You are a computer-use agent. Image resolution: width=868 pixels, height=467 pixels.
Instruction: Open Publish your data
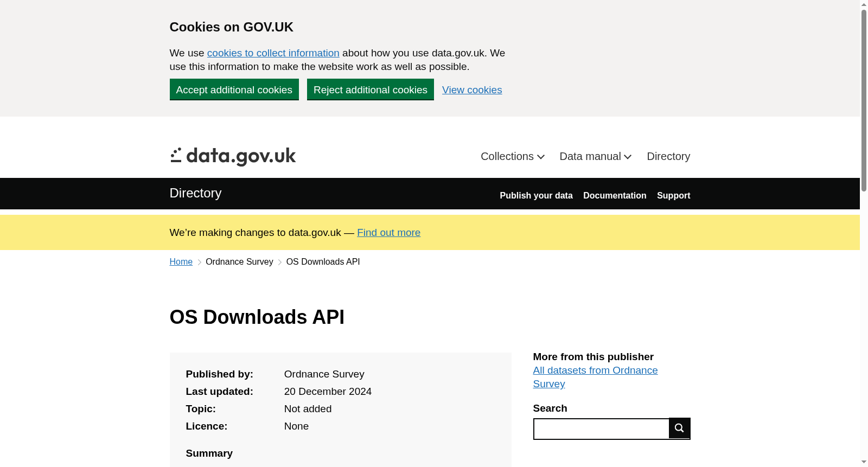tap(536, 195)
